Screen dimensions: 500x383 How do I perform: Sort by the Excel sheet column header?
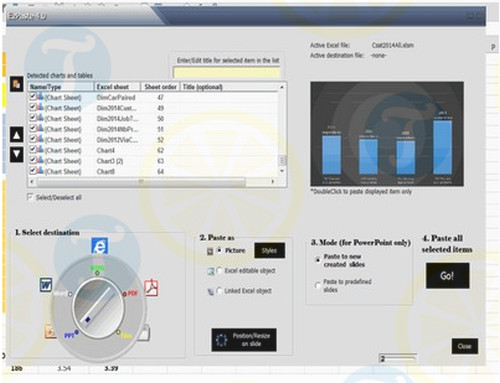[x=118, y=87]
